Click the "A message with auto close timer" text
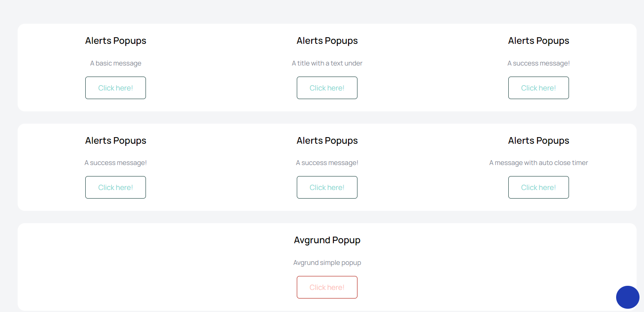The image size is (644, 312). pyautogui.click(x=538, y=163)
